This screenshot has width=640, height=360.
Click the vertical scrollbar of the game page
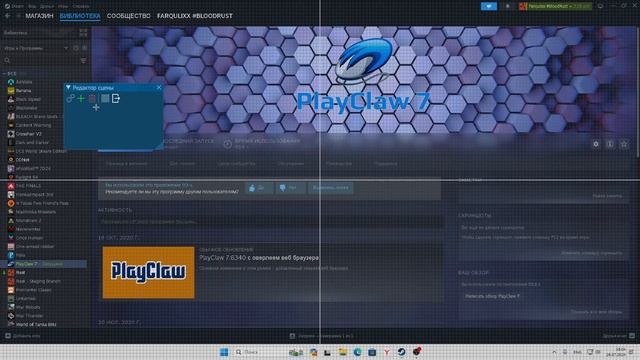point(638,92)
